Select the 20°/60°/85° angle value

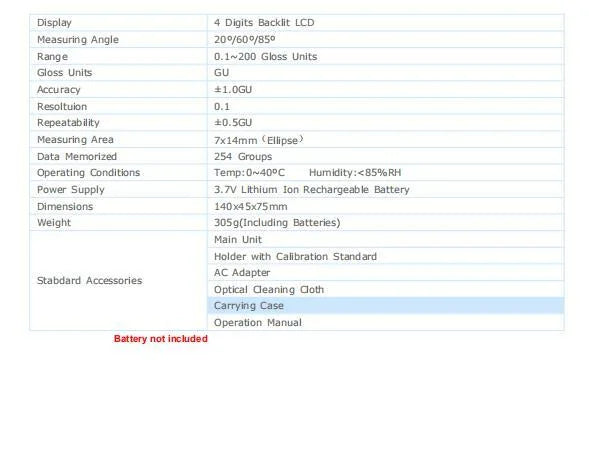(x=245, y=40)
